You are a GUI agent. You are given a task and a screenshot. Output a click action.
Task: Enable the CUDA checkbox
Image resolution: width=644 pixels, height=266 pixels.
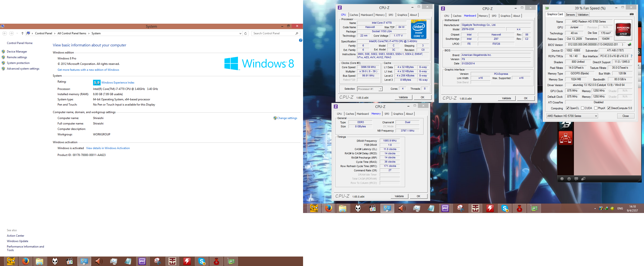(x=582, y=108)
